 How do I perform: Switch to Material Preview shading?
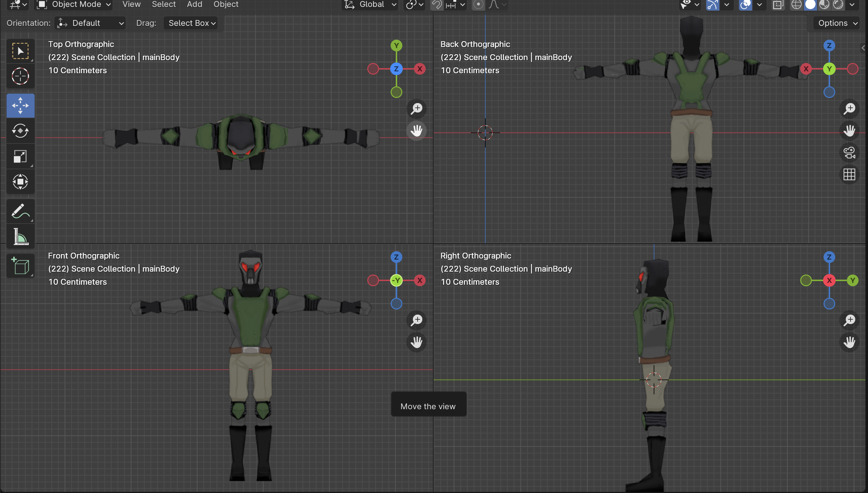(824, 5)
